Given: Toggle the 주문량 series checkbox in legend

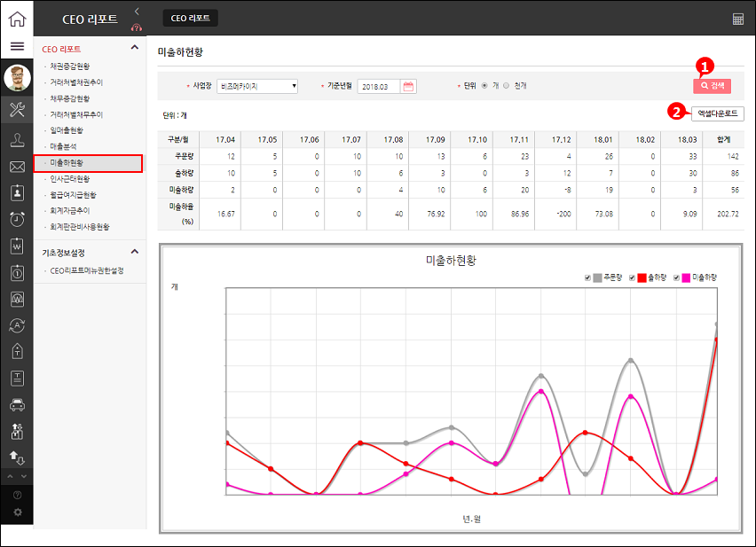Looking at the screenshot, I should [587, 277].
